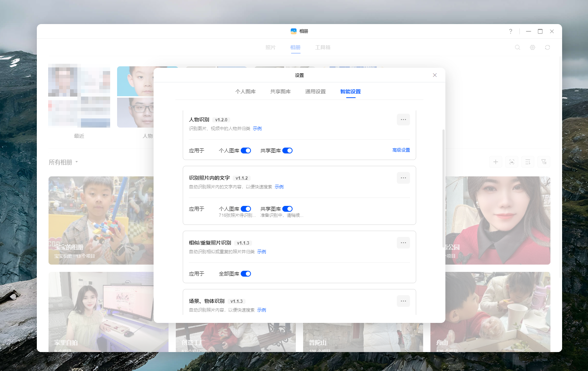588x371 pixels.
Task: Click the settings dialog vertical scrollbar
Action: click(x=444, y=188)
